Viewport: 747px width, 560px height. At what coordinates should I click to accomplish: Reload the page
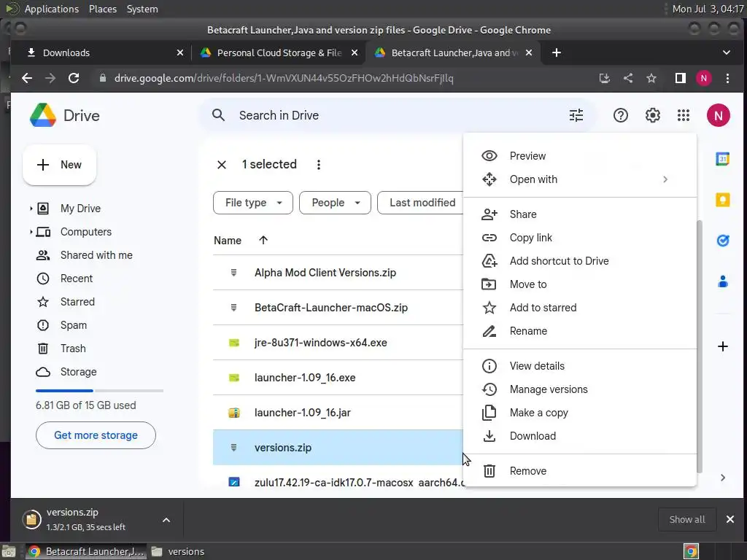coord(74,78)
